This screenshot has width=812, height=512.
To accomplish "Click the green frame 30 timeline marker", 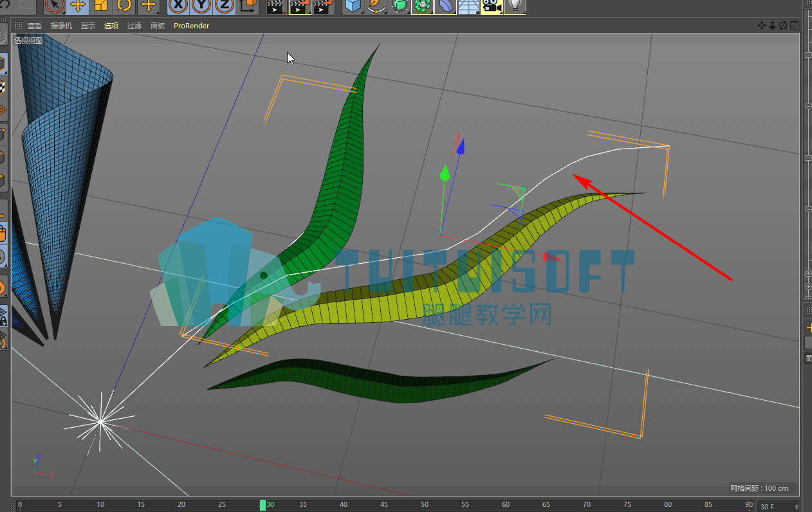I will point(263,505).
